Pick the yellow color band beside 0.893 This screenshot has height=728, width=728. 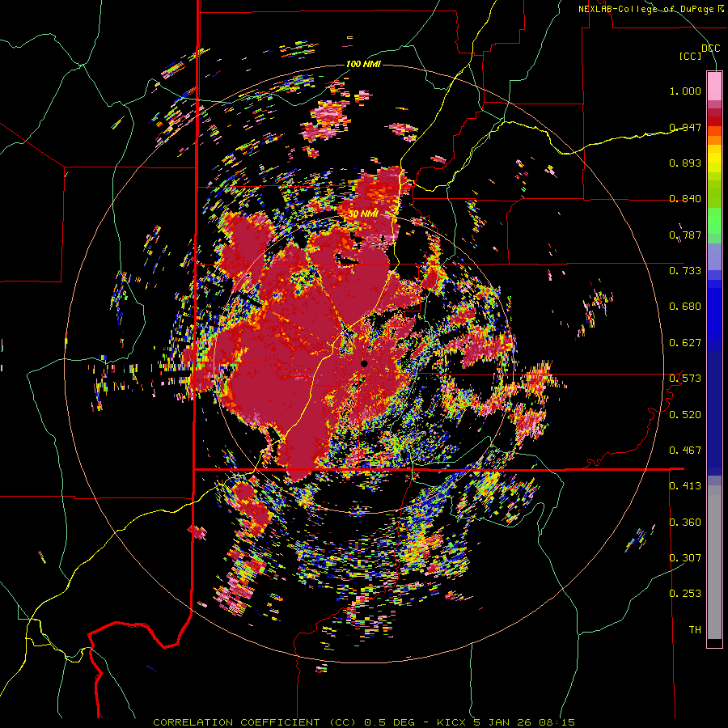coord(714,162)
